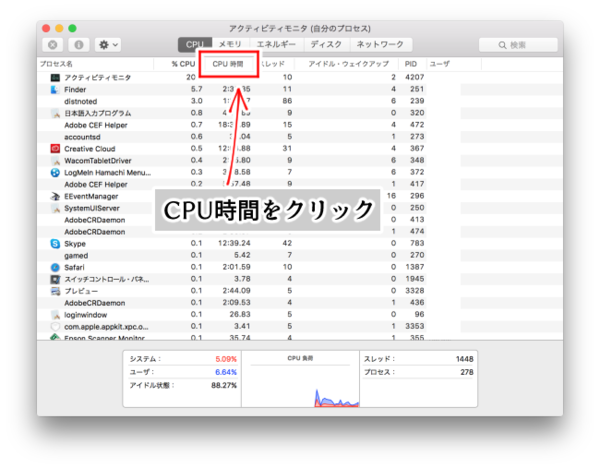Sort by the CPU 時間 column header
The image size is (600, 468).
click(228, 64)
